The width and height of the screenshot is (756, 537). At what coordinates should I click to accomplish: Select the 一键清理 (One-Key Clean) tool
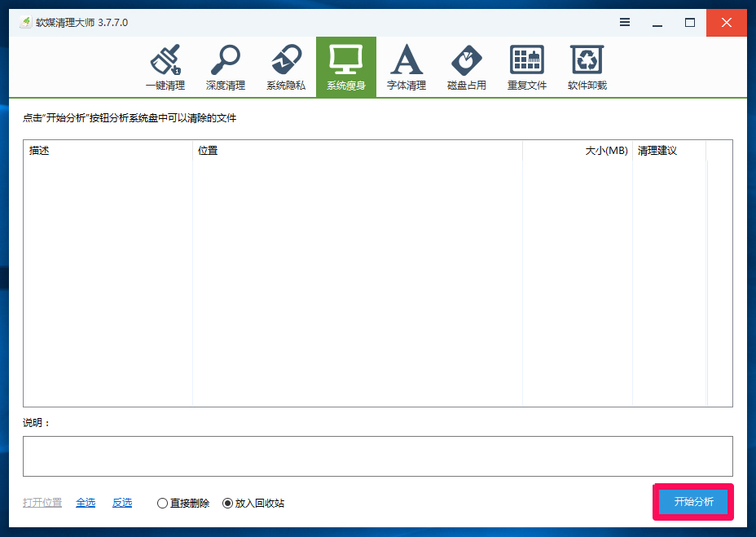pos(165,67)
